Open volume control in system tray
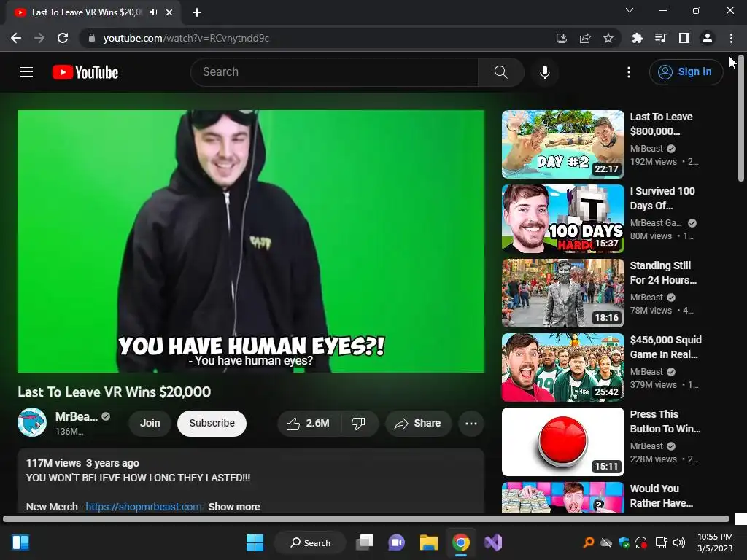This screenshot has width=747, height=560. [x=679, y=542]
